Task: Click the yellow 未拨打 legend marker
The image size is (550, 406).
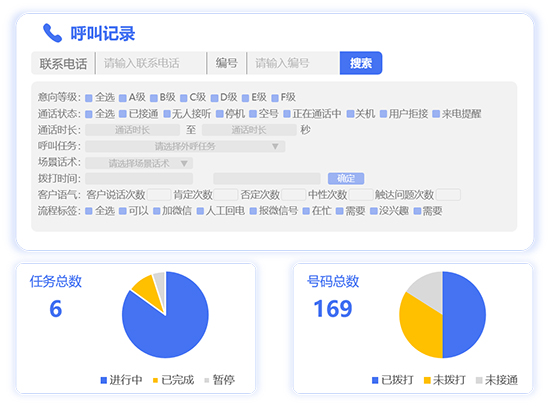Action: point(427,380)
